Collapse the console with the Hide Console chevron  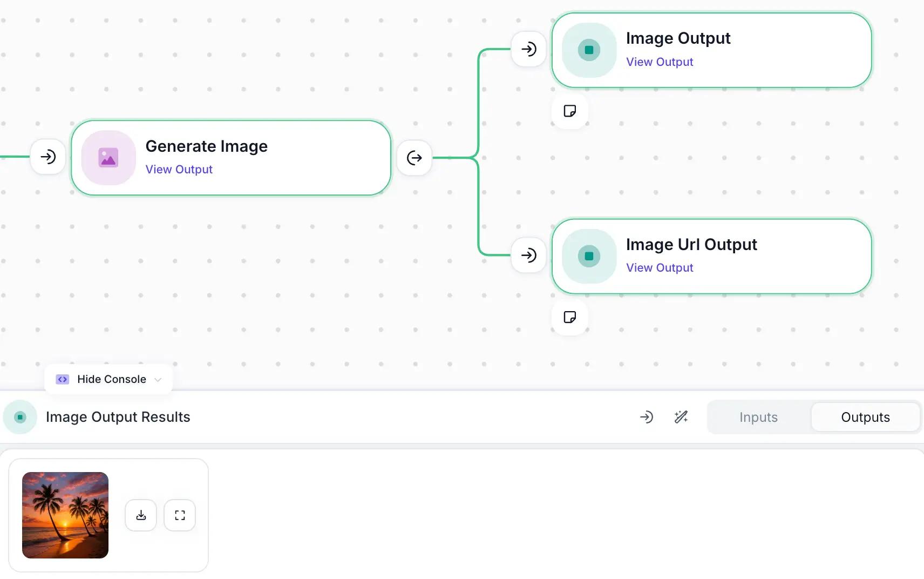click(x=158, y=380)
